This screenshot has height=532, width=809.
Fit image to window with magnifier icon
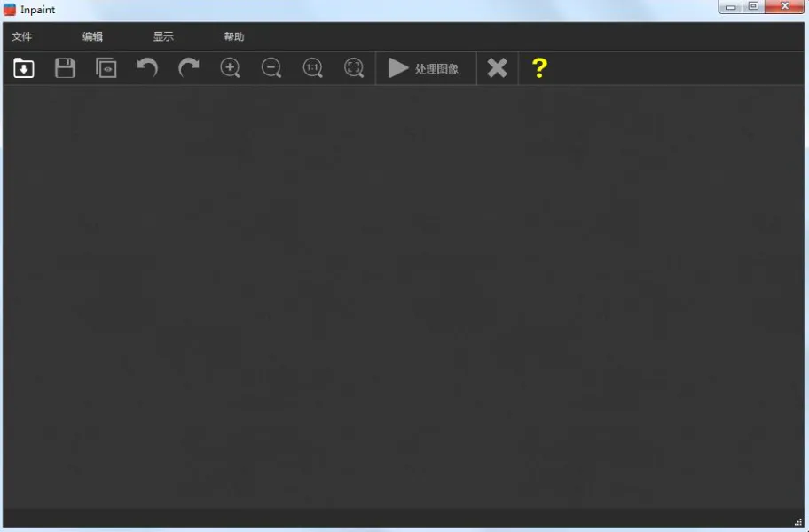point(354,68)
